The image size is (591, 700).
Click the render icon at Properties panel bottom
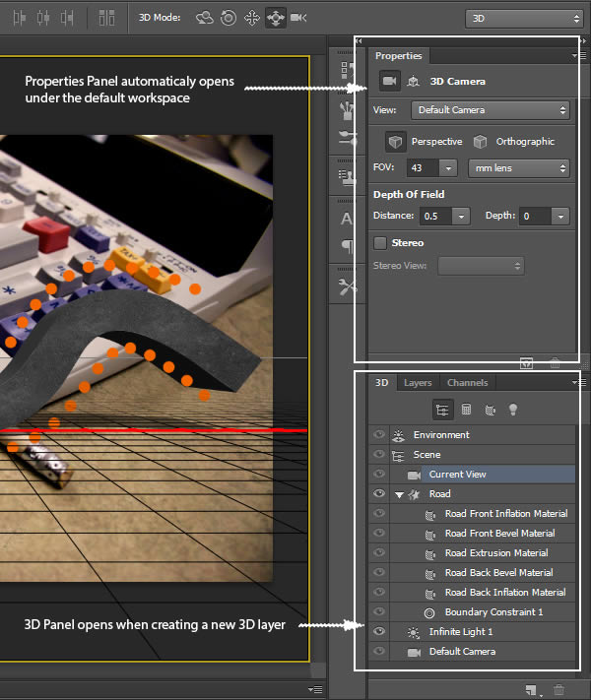pyautogui.click(x=526, y=363)
